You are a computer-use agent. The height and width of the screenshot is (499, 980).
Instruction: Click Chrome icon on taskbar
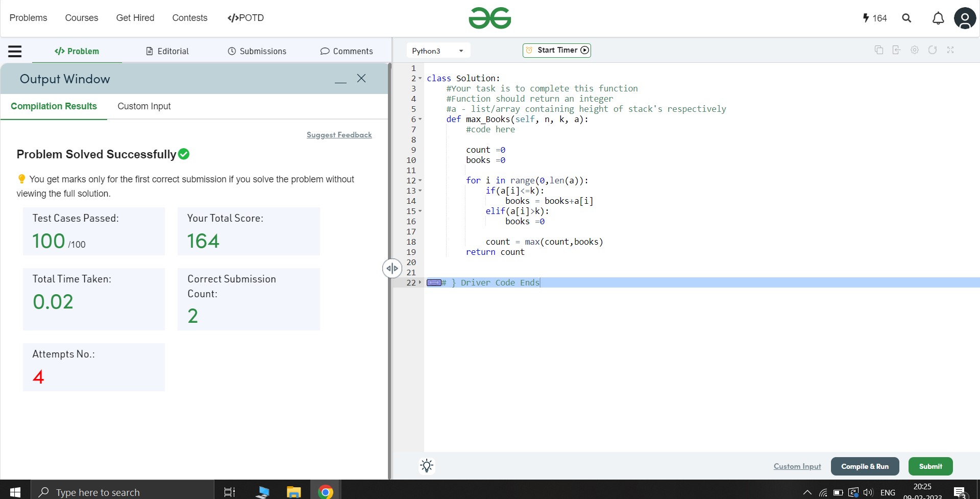pos(325,492)
